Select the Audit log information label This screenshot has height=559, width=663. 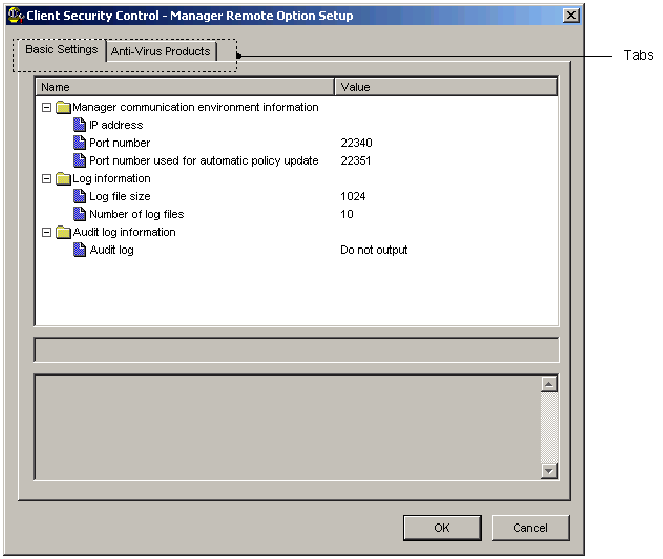point(123,232)
